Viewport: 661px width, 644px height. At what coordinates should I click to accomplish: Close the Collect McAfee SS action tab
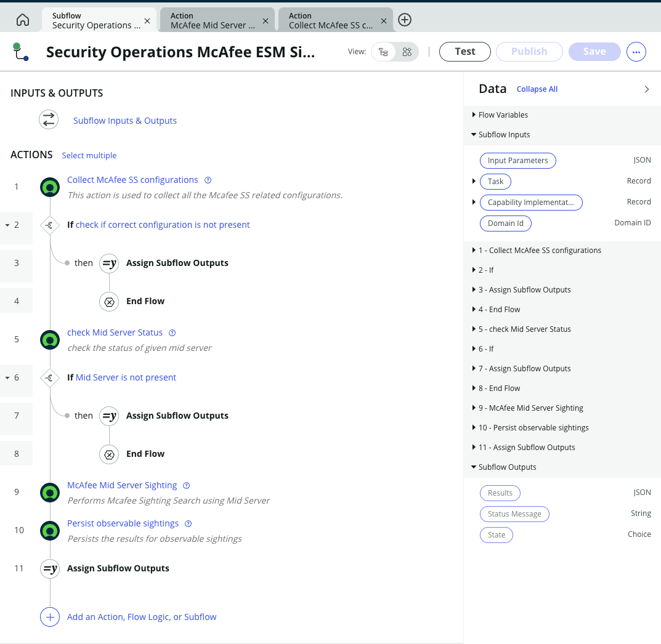[x=384, y=21]
